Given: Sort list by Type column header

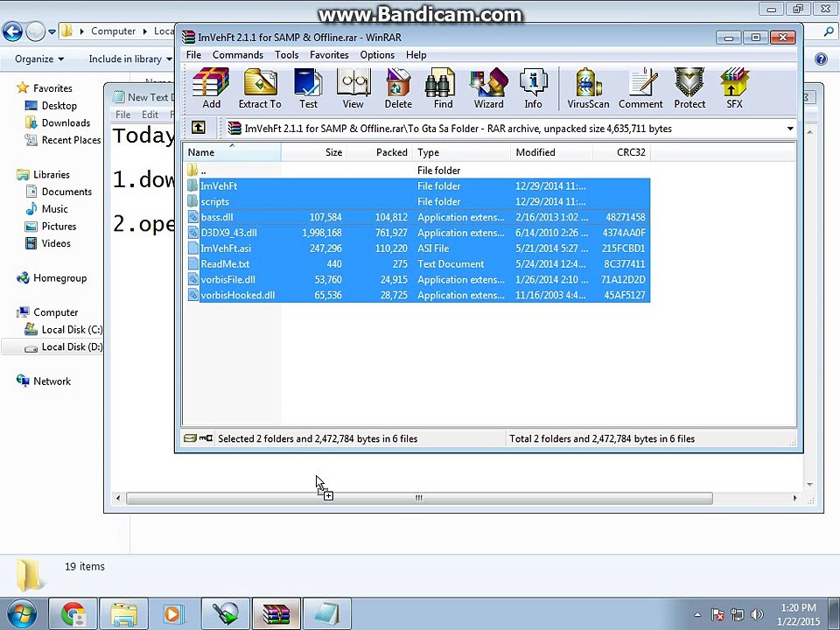Looking at the screenshot, I should 461,152.
